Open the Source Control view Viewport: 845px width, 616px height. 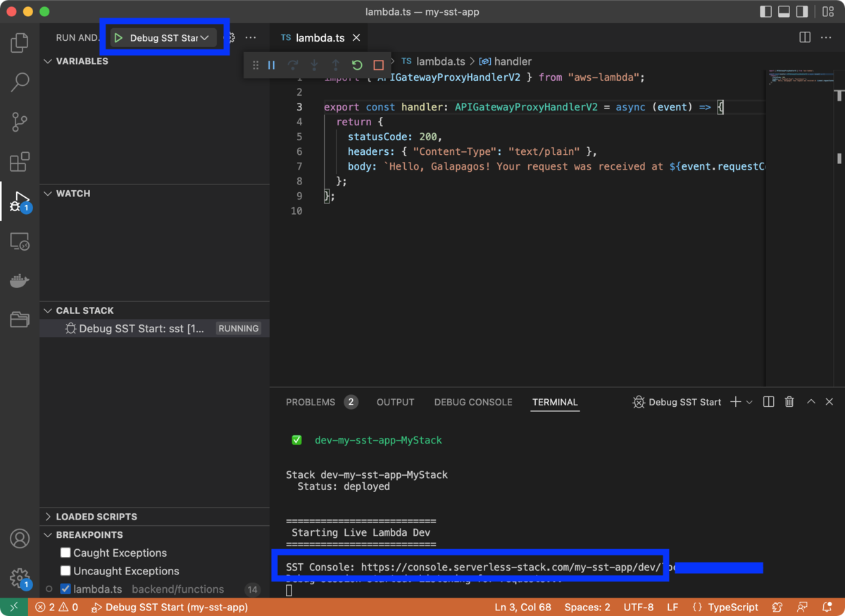point(19,122)
